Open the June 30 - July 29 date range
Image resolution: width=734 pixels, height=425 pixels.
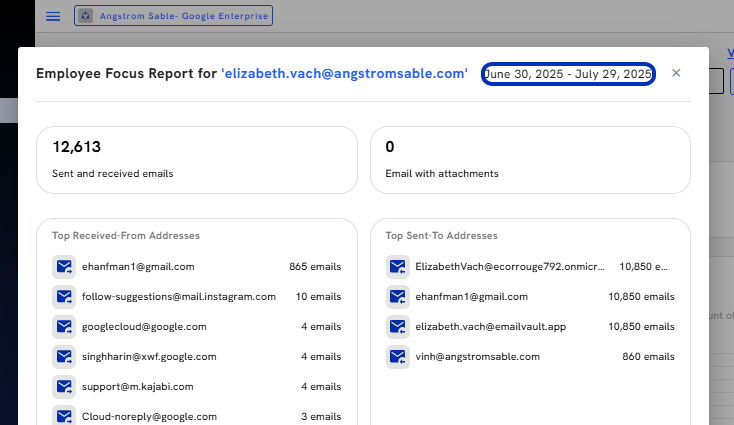(x=568, y=74)
